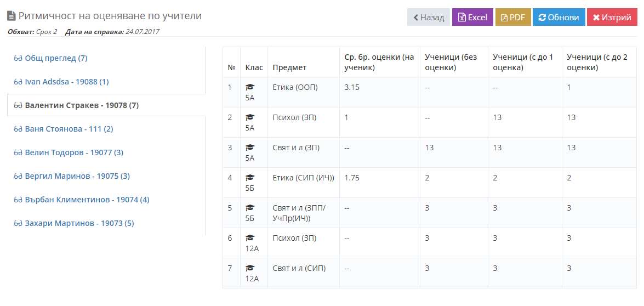Click the Предмет column header
Viewport: 644px width, 306px height.
pos(289,67)
